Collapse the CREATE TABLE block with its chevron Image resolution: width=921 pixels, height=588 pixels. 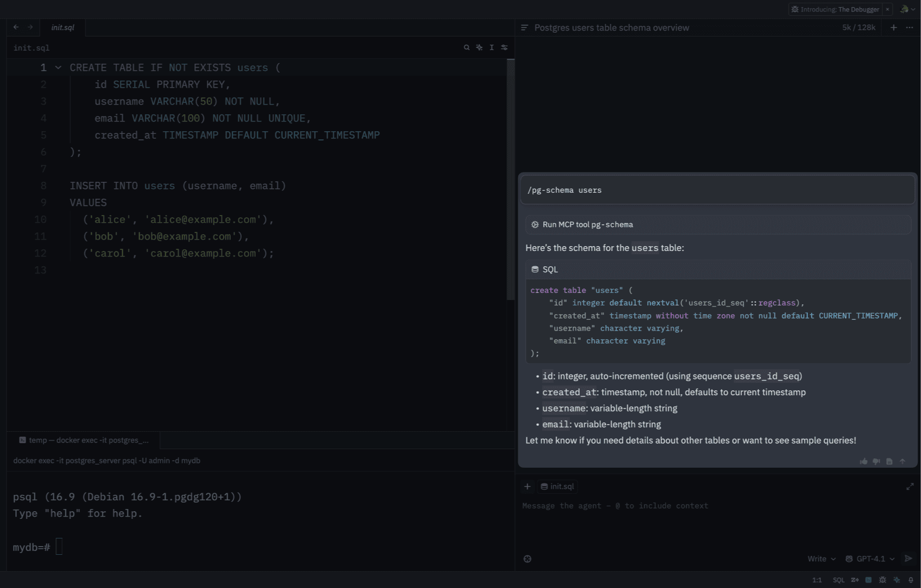[x=58, y=68]
